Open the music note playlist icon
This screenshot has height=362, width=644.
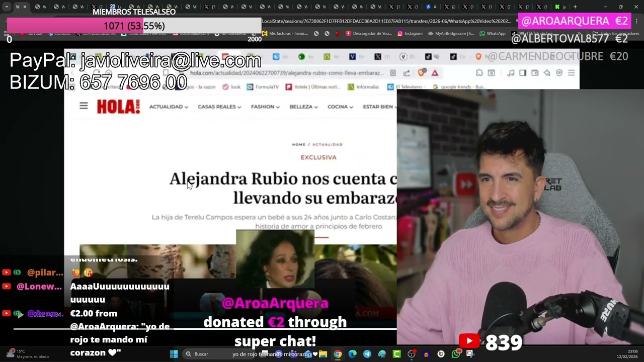click(511, 73)
